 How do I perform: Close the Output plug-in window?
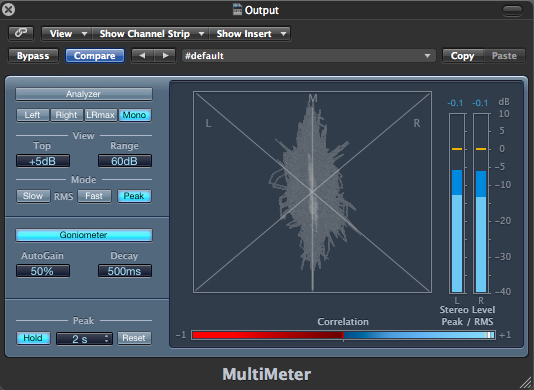[x=8, y=10]
